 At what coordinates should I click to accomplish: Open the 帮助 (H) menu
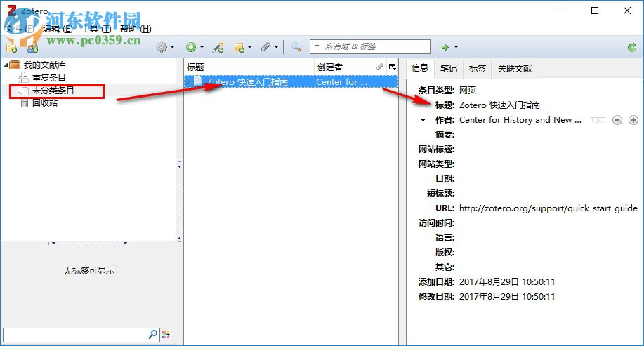136,29
